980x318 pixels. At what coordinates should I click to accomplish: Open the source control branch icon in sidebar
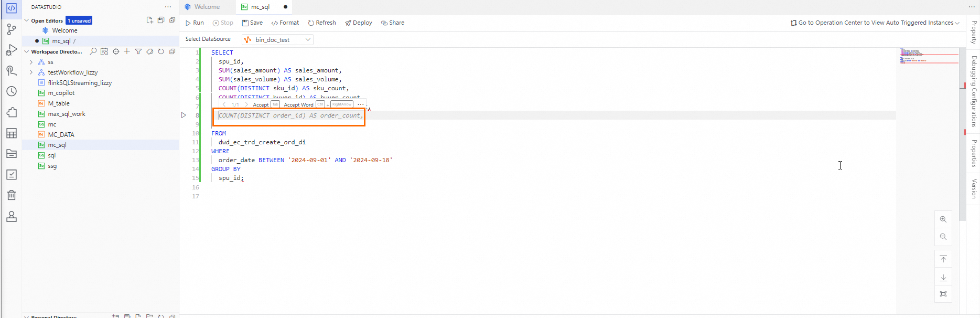pos(11,29)
